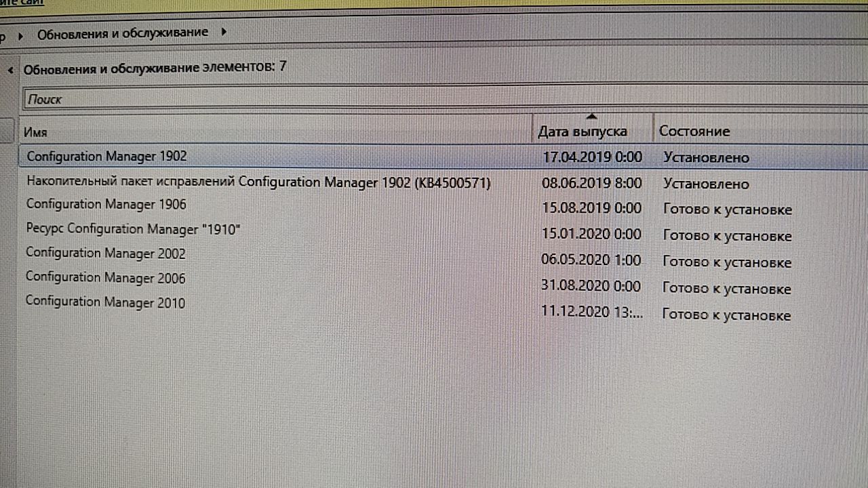This screenshot has height=488, width=868.
Task: Sort by the Состояние column header
Action: [761, 131]
